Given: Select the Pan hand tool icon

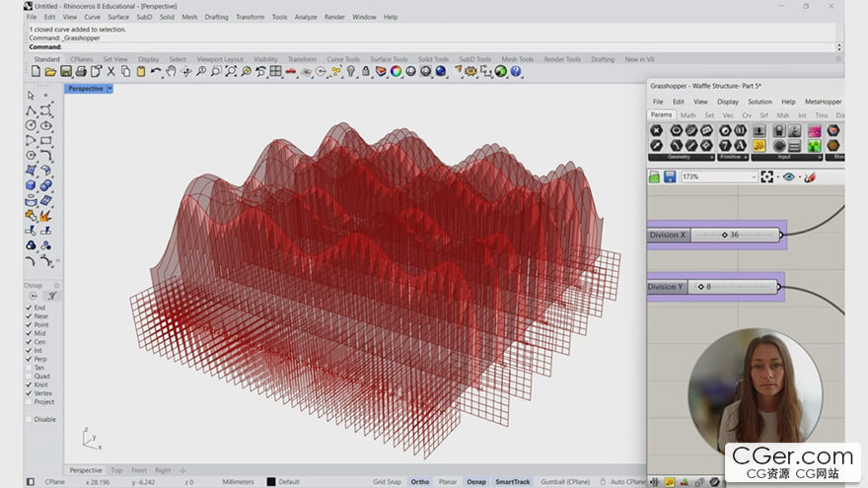Looking at the screenshot, I should pyautogui.click(x=171, y=71).
